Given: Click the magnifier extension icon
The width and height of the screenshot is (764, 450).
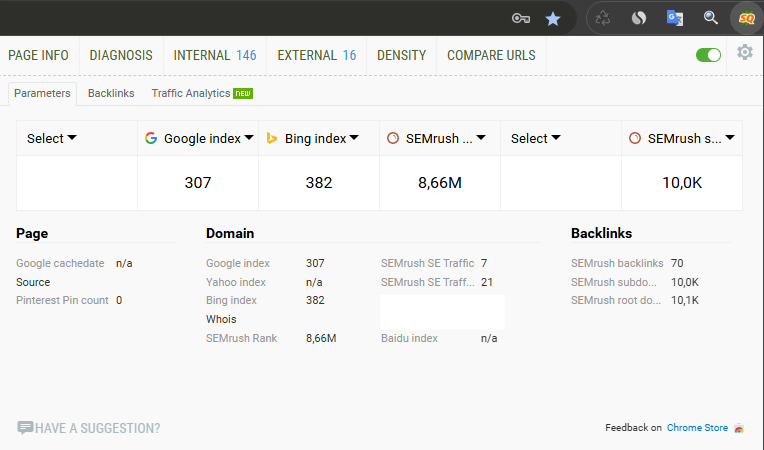Looking at the screenshot, I should point(710,18).
